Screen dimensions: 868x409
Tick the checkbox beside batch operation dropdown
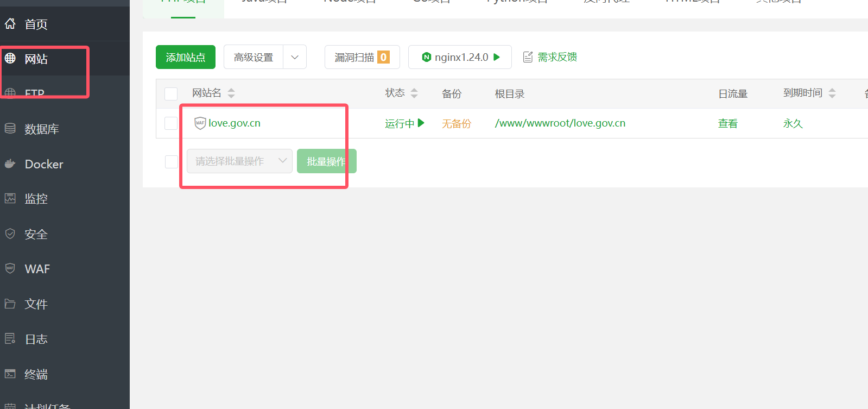171,162
